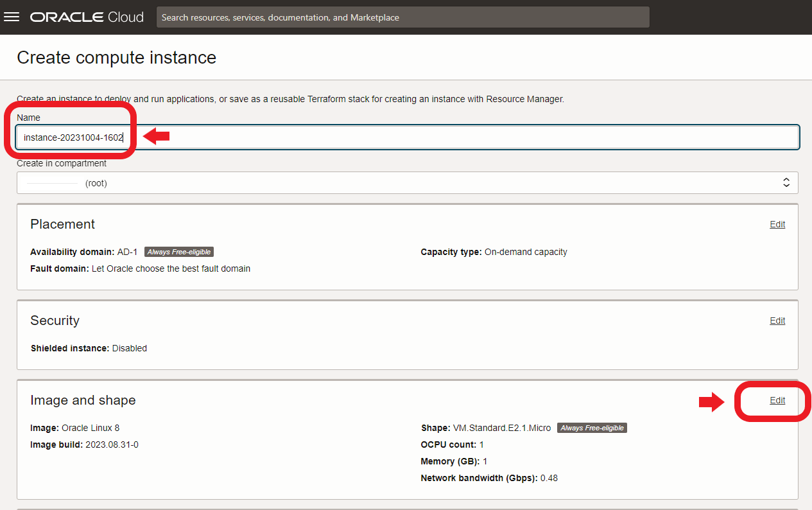Screen dimensions: 812x510
Task: Click the Oracle Cloud logo
Action: coord(87,17)
